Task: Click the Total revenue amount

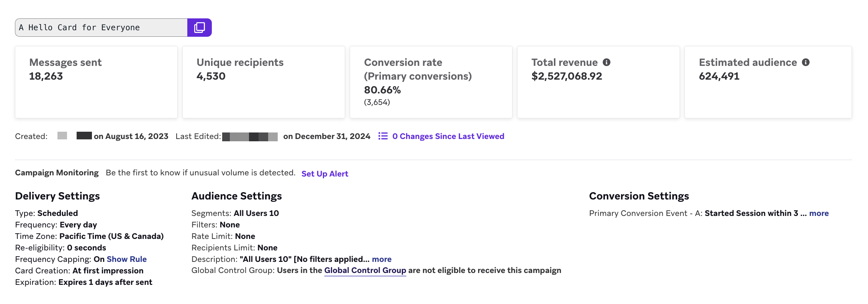Action: click(567, 76)
